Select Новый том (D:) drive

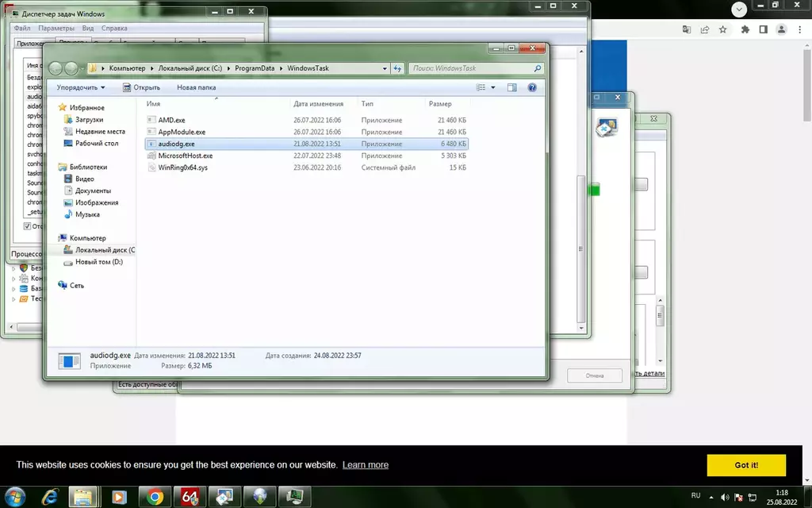click(99, 262)
